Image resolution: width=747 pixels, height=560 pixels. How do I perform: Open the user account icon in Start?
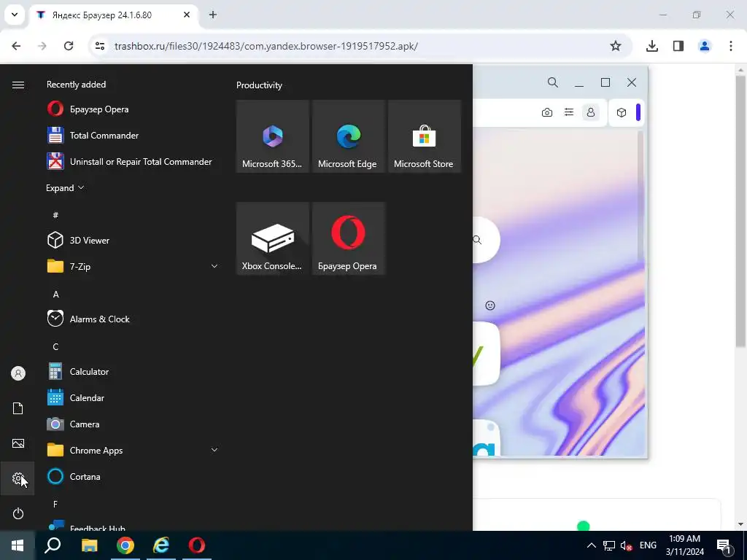(x=18, y=373)
